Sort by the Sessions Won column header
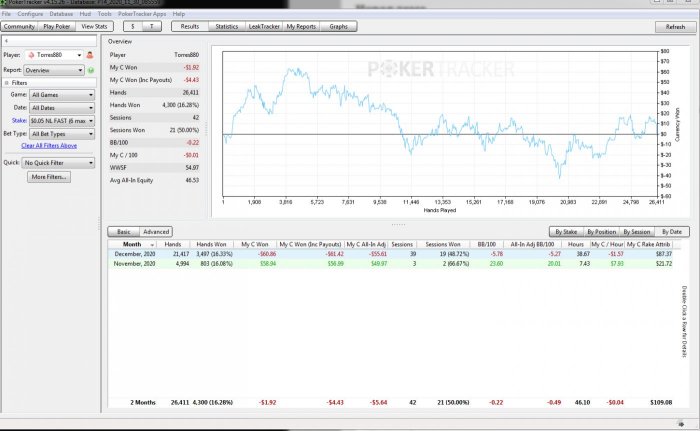The height and width of the screenshot is (431, 700). tap(443, 245)
